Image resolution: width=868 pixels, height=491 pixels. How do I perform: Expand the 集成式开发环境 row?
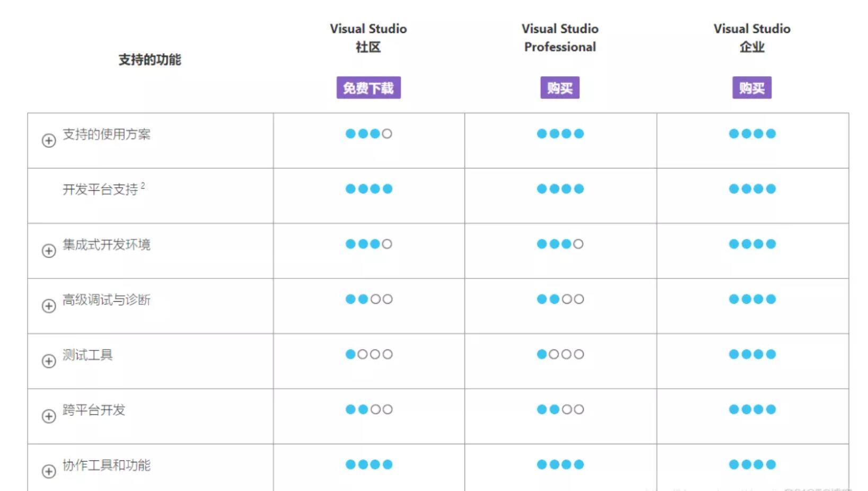[49, 251]
